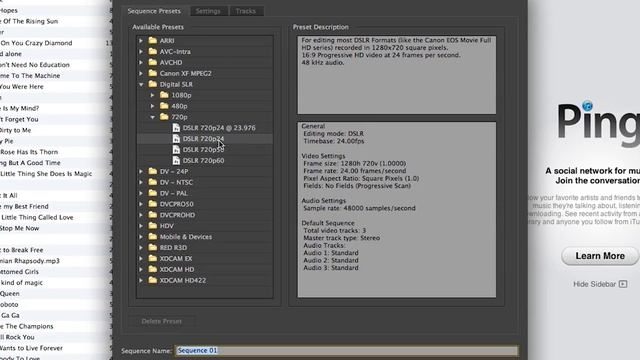Click Learn More in iTunes Ping sidebar

click(x=600, y=256)
